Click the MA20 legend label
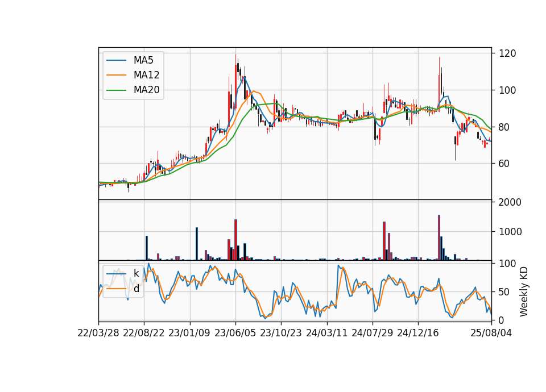This screenshot has height=392, width=546. 146,90
